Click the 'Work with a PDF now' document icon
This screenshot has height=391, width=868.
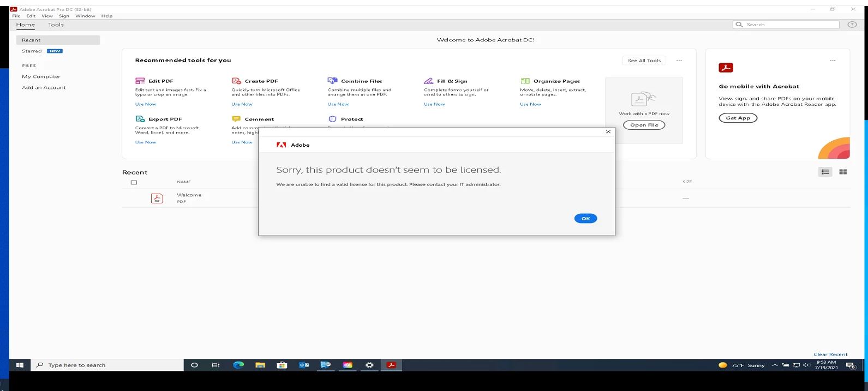pyautogui.click(x=644, y=99)
